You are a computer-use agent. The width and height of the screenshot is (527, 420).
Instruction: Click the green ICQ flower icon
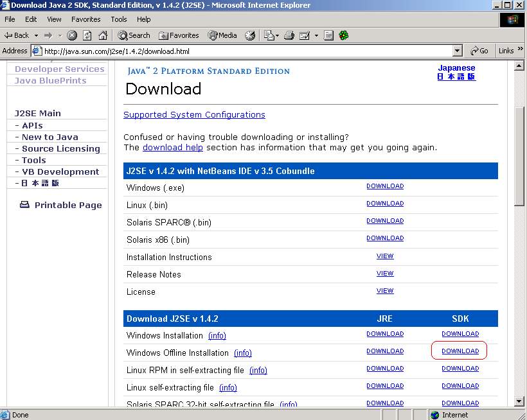click(x=343, y=35)
